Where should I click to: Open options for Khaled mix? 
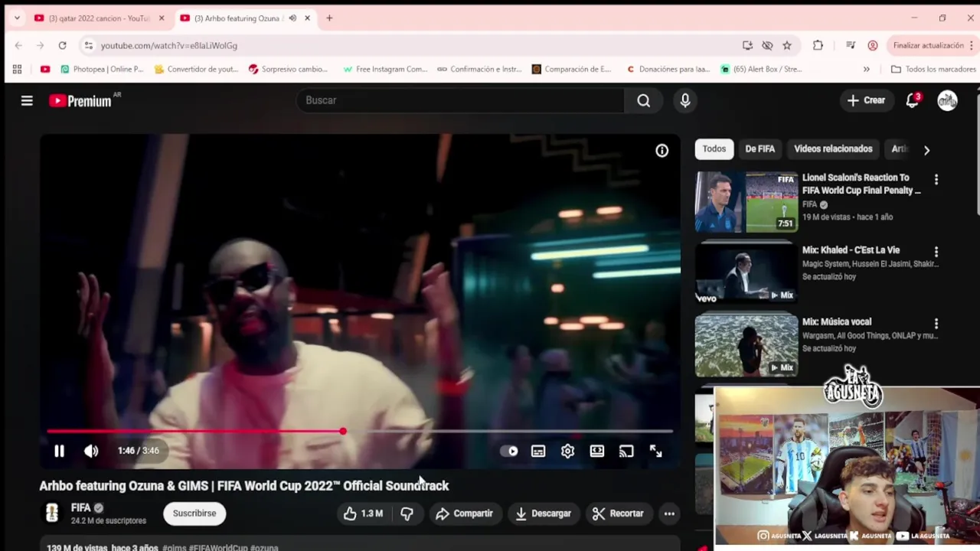pyautogui.click(x=936, y=252)
